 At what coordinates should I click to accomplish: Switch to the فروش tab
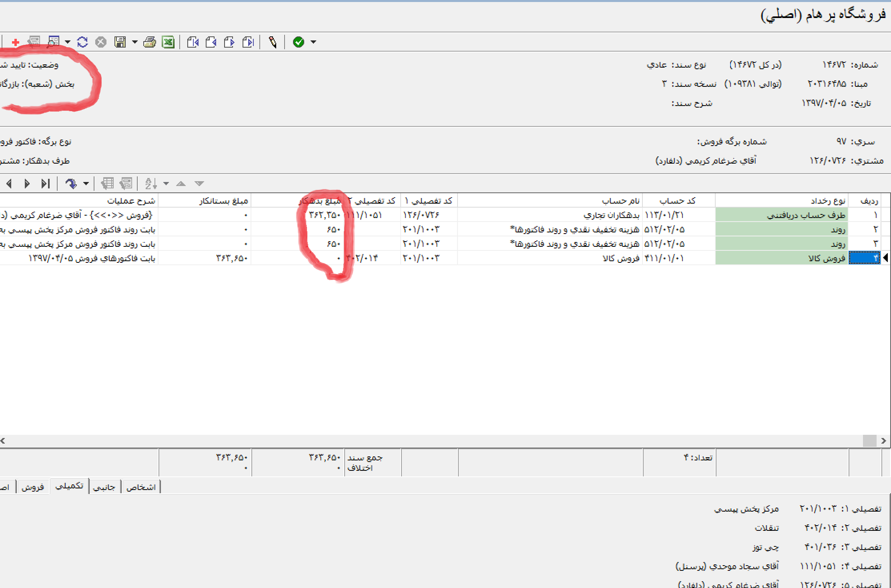pyautogui.click(x=33, y=487)
